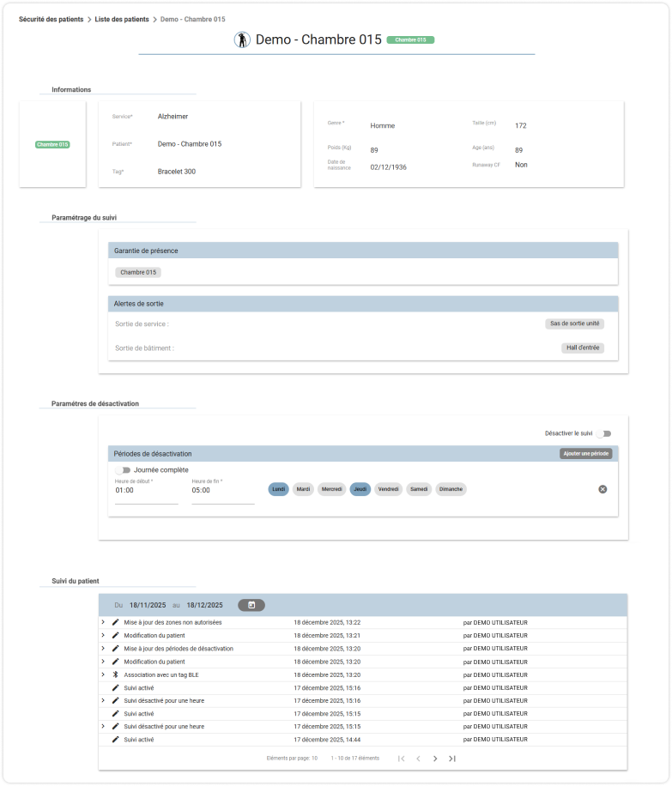Toggle Vendredi day chip
This screenshot has height=786, width=672.
(x=388, y=489)
